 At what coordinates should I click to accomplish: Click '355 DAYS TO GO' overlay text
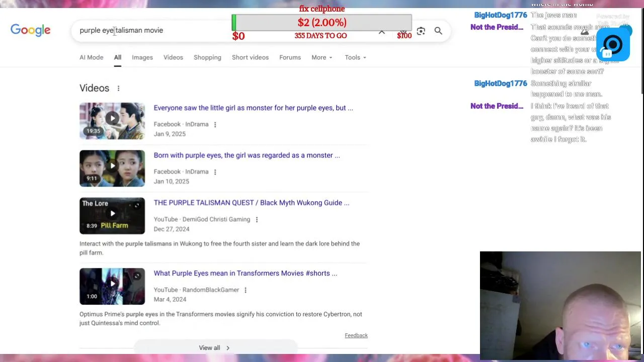pyautogui.click(x=320, y=36)
